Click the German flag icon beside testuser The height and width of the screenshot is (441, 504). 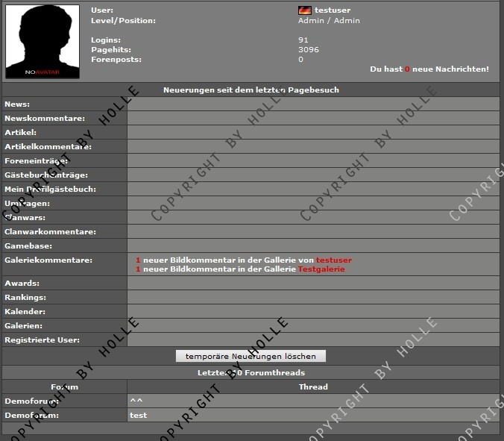[304, 10]
